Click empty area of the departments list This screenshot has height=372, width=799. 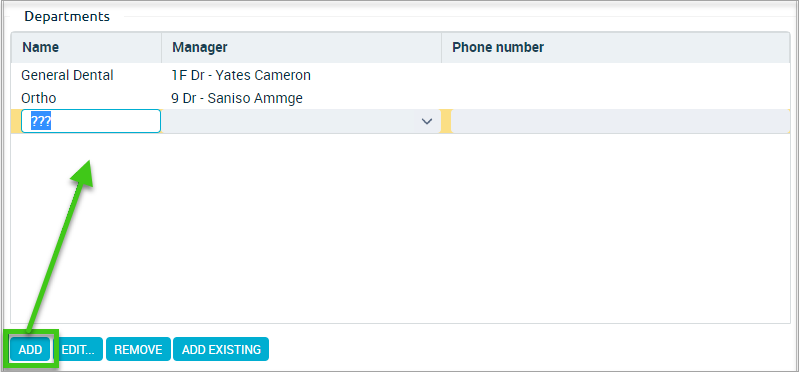point(400,228)
